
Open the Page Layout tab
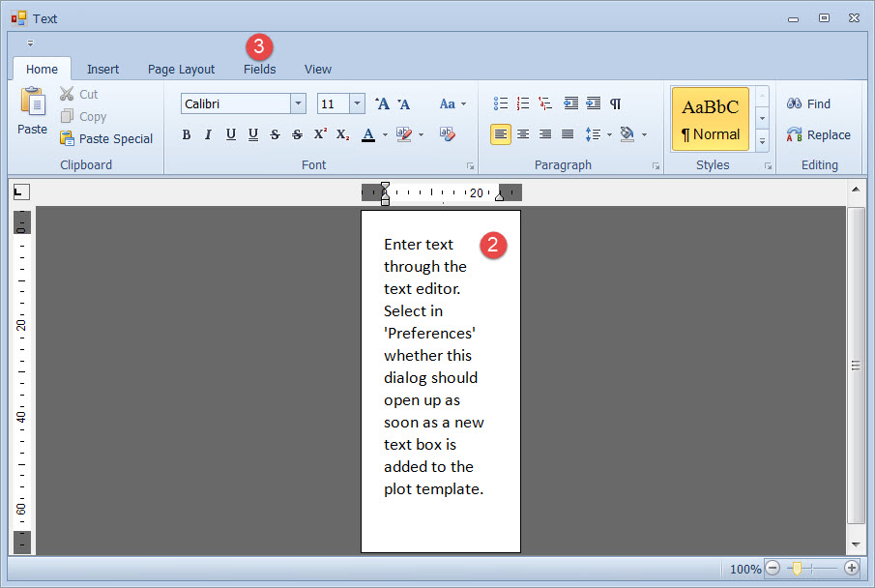click(x=181, y=69)
